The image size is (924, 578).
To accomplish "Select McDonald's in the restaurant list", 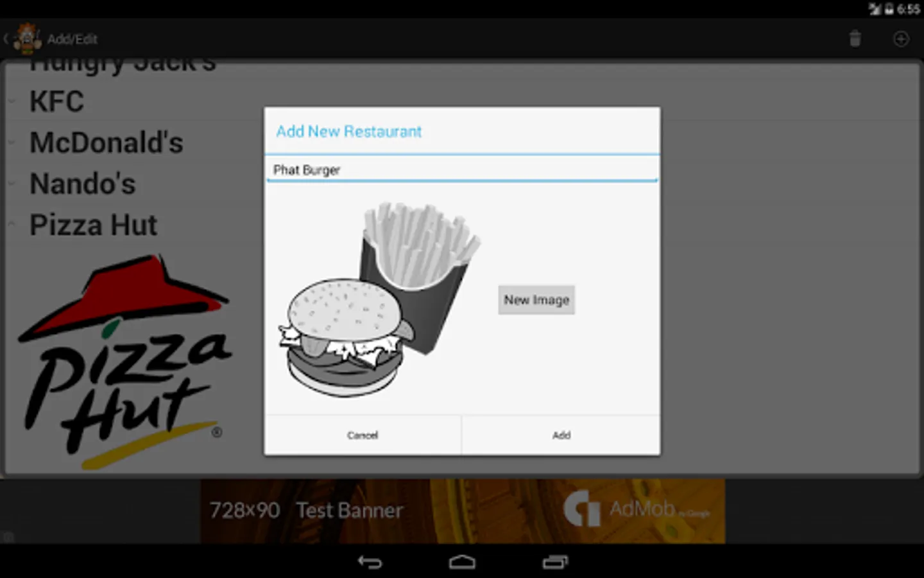I will (x=107, y=143).
